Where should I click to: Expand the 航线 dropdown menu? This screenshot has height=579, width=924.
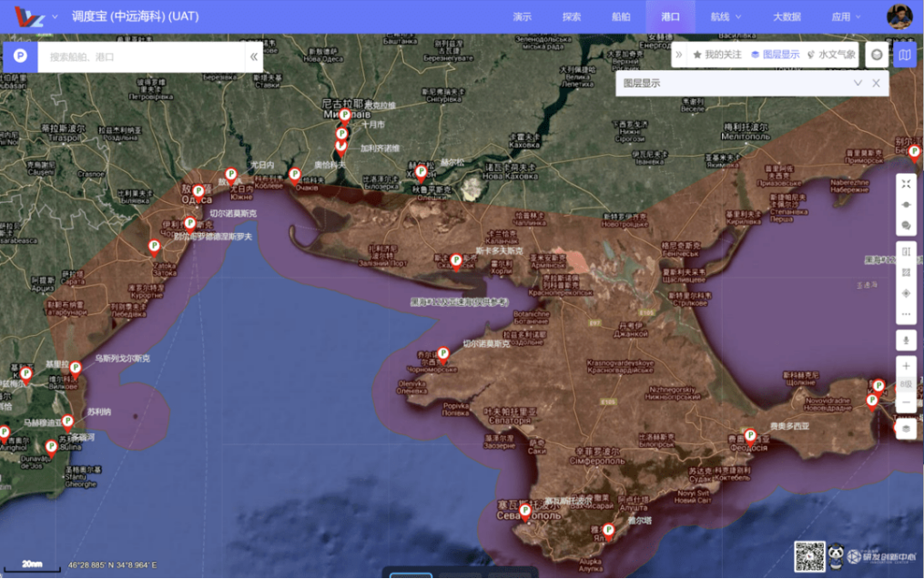tap(726, 16)
